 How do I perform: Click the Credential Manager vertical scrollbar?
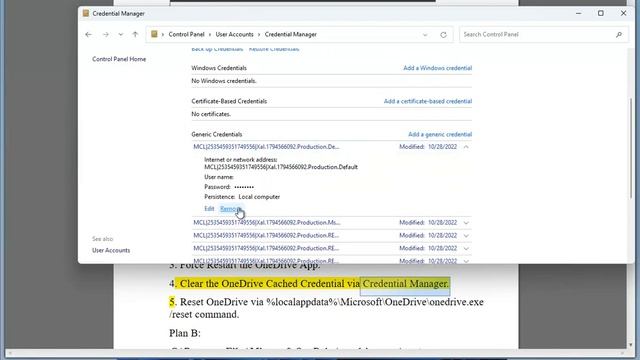631,149
